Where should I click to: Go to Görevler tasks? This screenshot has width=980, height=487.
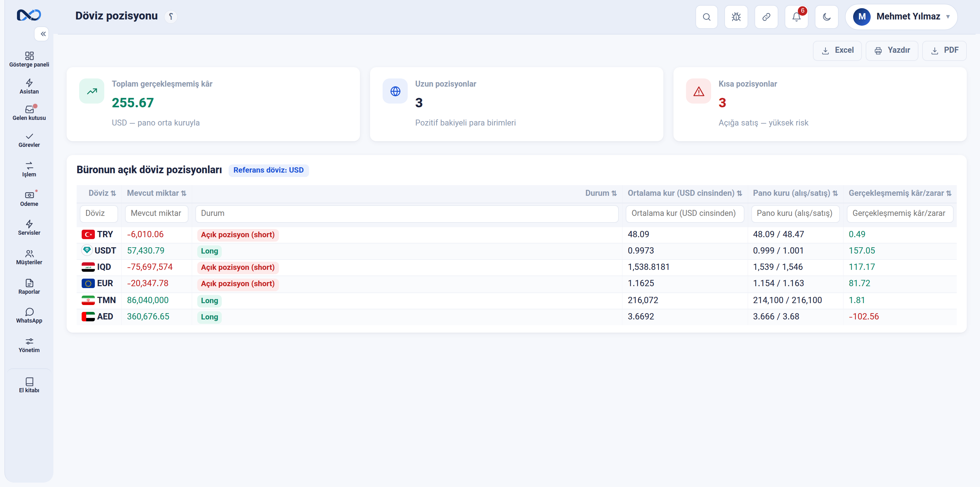29,140
